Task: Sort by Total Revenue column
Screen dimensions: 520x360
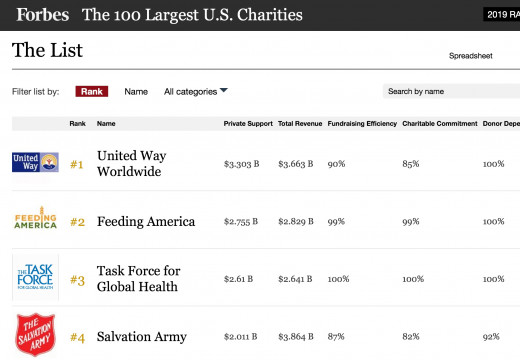Action: 300,124
